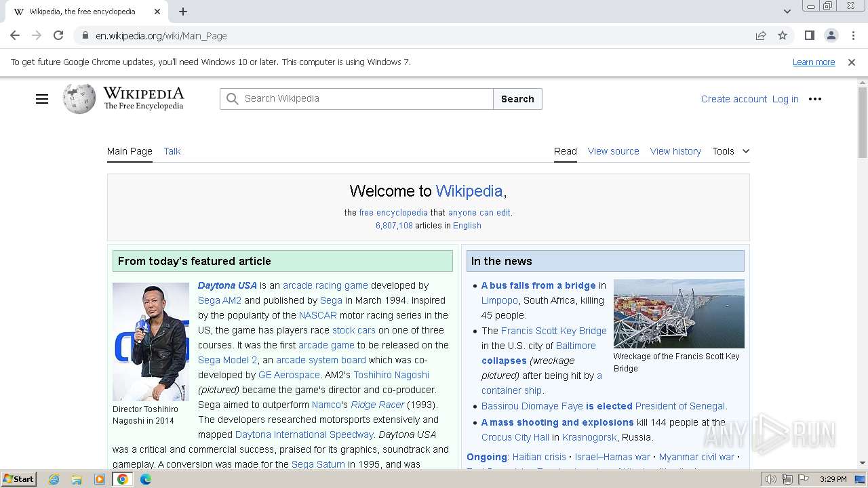Click the share this page icon
Screen dimensions: 868x488
[x=761, y=35]
